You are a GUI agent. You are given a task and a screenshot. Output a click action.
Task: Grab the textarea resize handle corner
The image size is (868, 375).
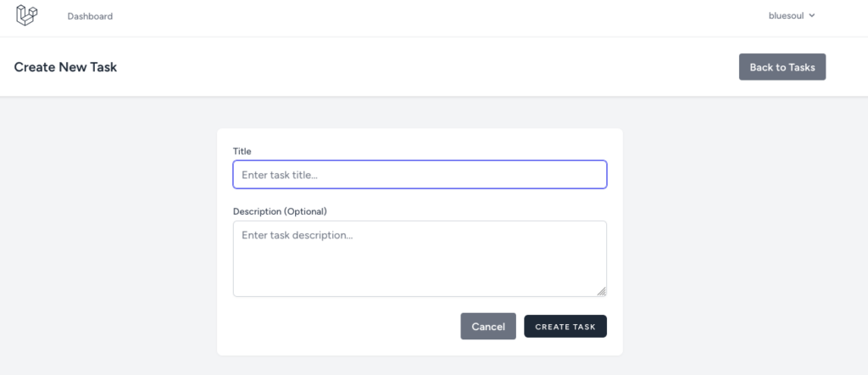tap(601, 291)
